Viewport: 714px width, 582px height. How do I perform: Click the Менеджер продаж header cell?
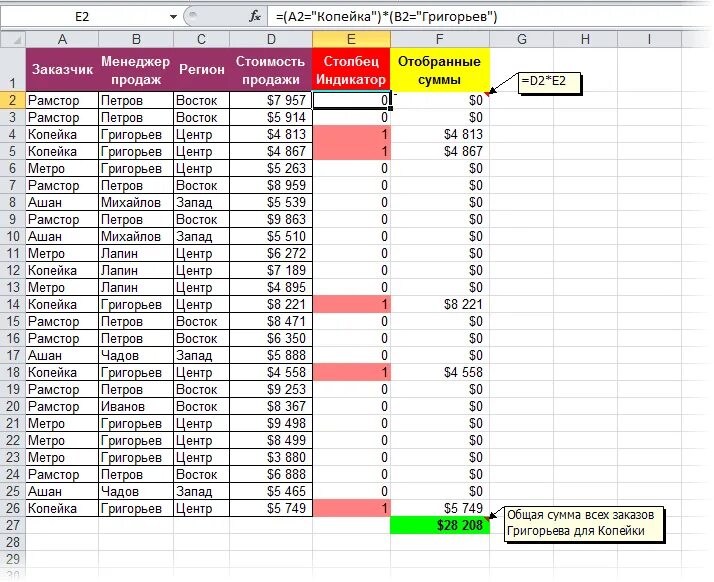coord(136,70)
